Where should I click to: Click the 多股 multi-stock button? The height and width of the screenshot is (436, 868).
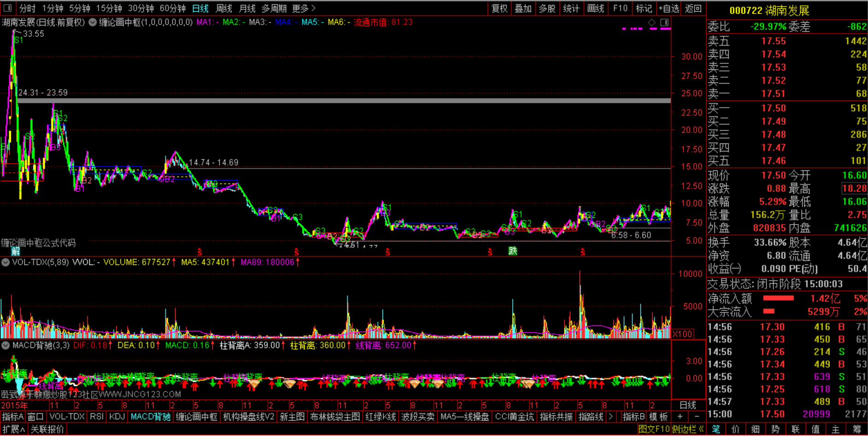547,8
